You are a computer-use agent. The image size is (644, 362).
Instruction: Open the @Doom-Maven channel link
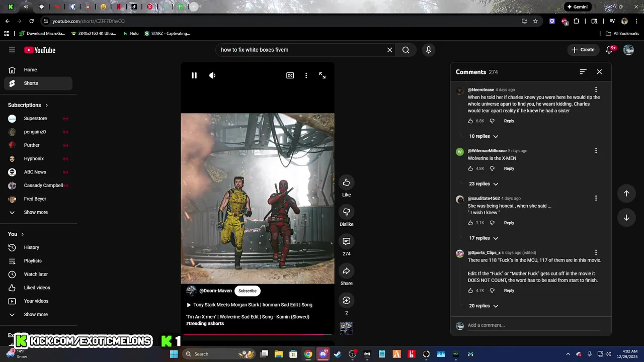(x=215, y=291)
